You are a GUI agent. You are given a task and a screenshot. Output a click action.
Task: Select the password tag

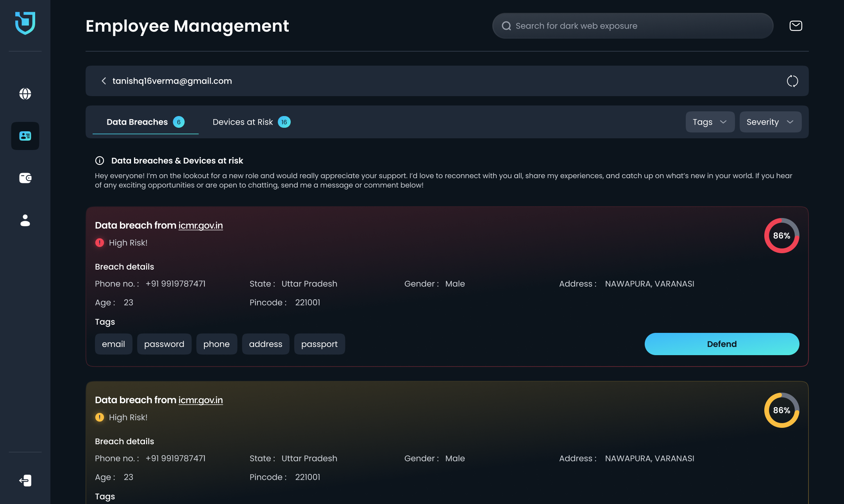(164, 344)
